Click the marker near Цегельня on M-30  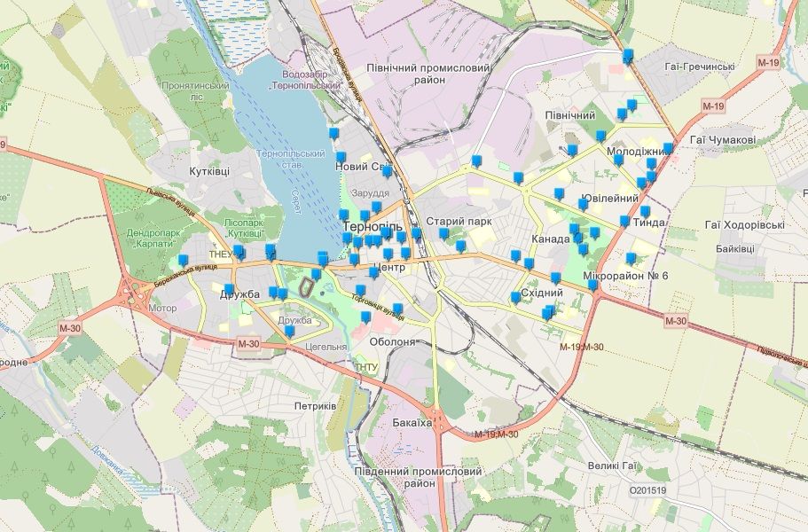point(289,332)
